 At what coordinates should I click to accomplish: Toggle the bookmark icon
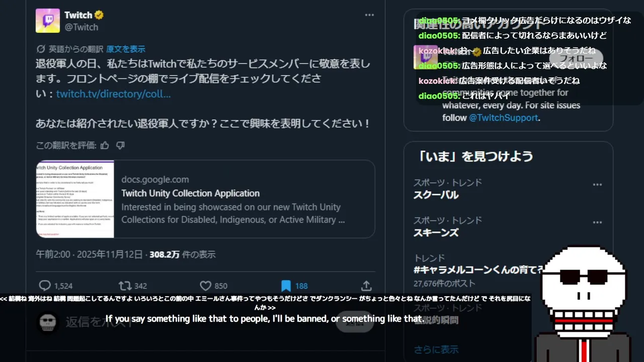[286, 286]
